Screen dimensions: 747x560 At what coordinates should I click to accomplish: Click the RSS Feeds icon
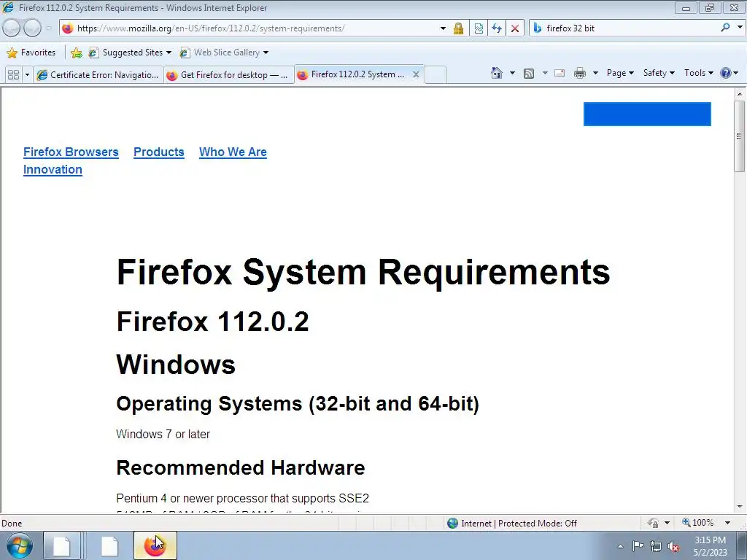pyautogui.click(x=528, y=73)
